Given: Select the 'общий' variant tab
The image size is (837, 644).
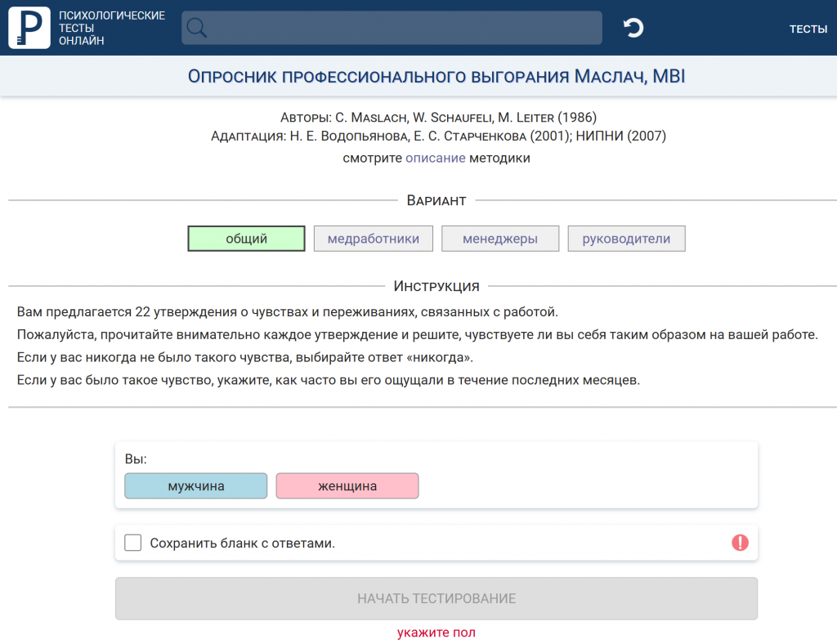Looking at the screenshot, I should click(x=246, y=239).
